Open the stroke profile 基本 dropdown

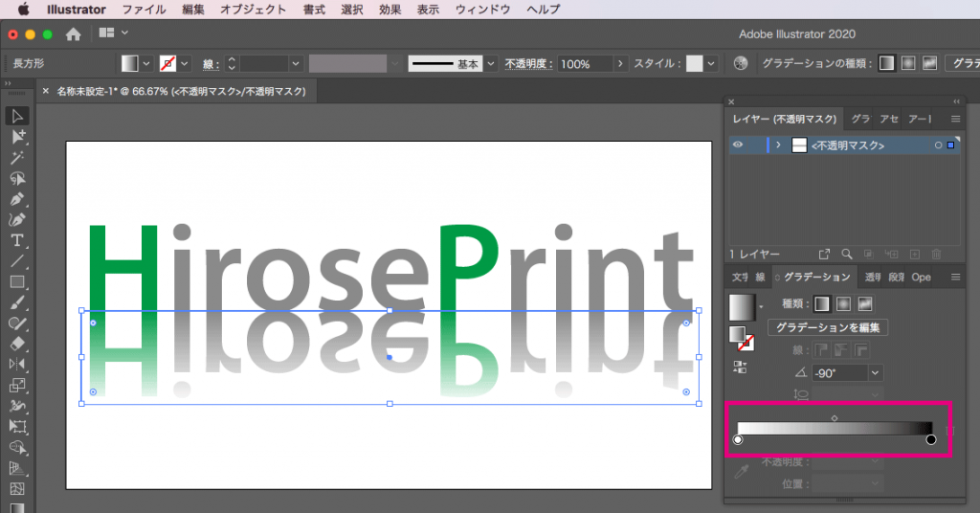click(x=491, y=64)
